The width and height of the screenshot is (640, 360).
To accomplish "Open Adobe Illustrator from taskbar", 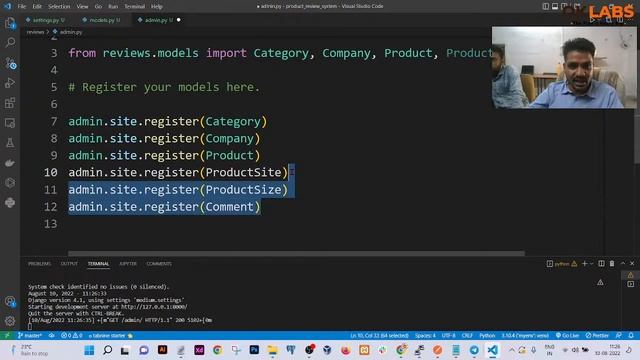I will (x=162, y=350).
